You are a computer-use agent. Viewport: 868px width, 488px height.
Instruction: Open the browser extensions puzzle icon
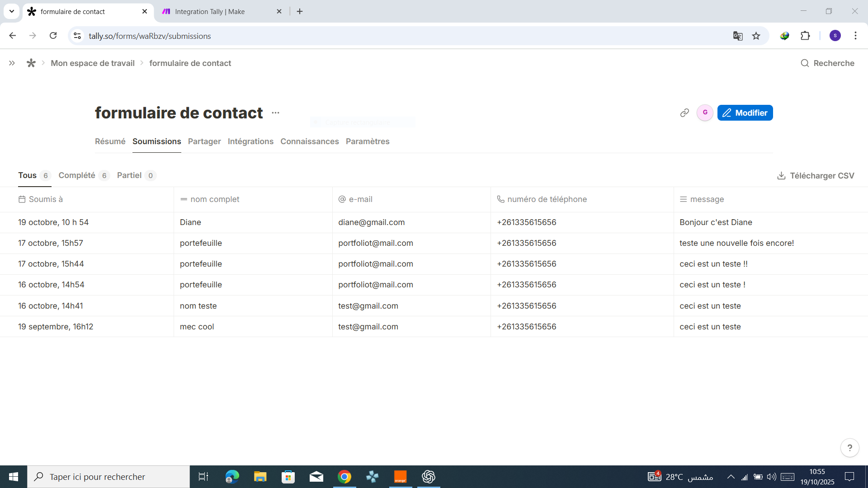point(805,36)
